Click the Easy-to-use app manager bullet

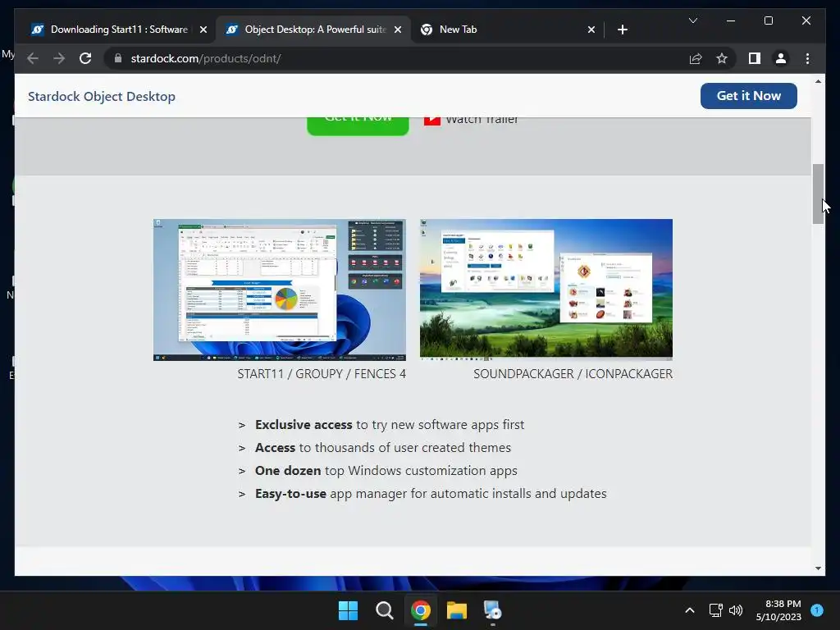pos(431,494)
